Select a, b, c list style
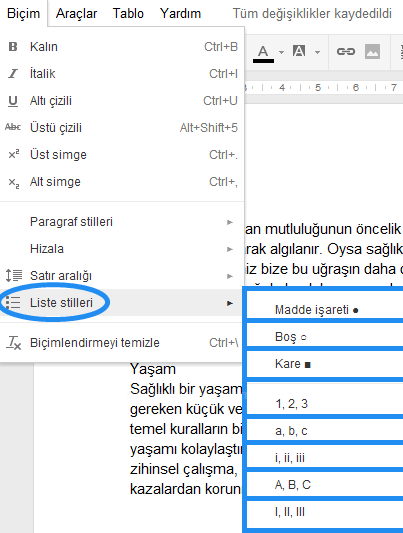Image resolution: width=403 pixels, height=533 pixels. (325, 431)
